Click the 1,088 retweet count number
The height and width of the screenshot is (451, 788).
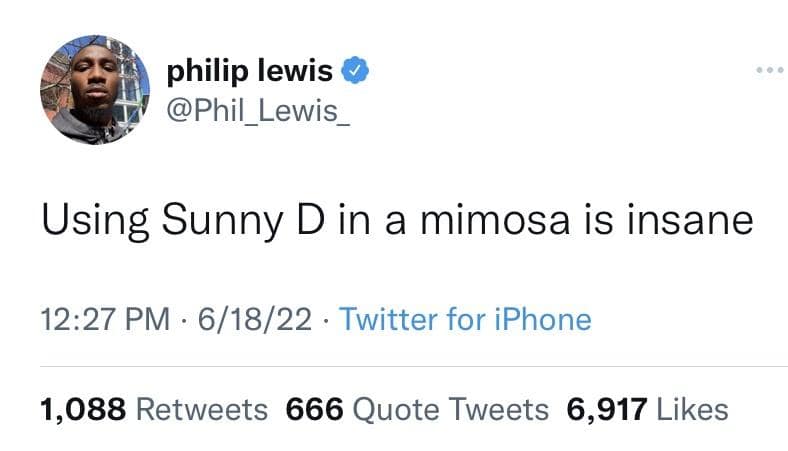click(81, 409)
